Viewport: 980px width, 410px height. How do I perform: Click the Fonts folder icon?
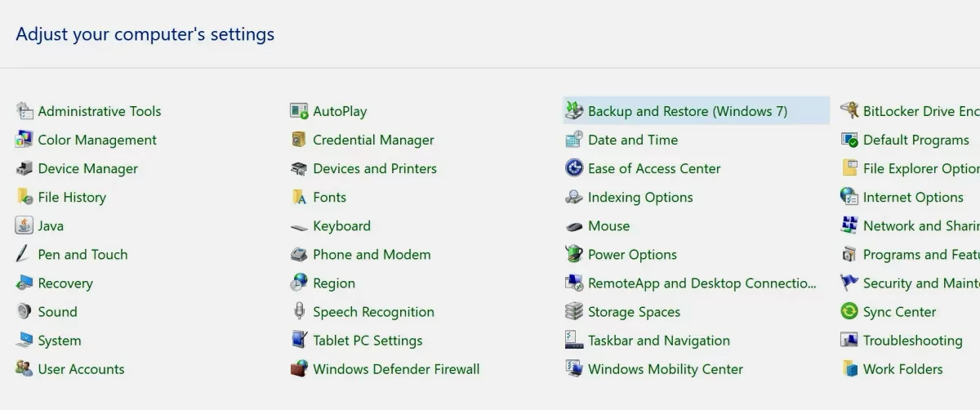tap(299, 197)
